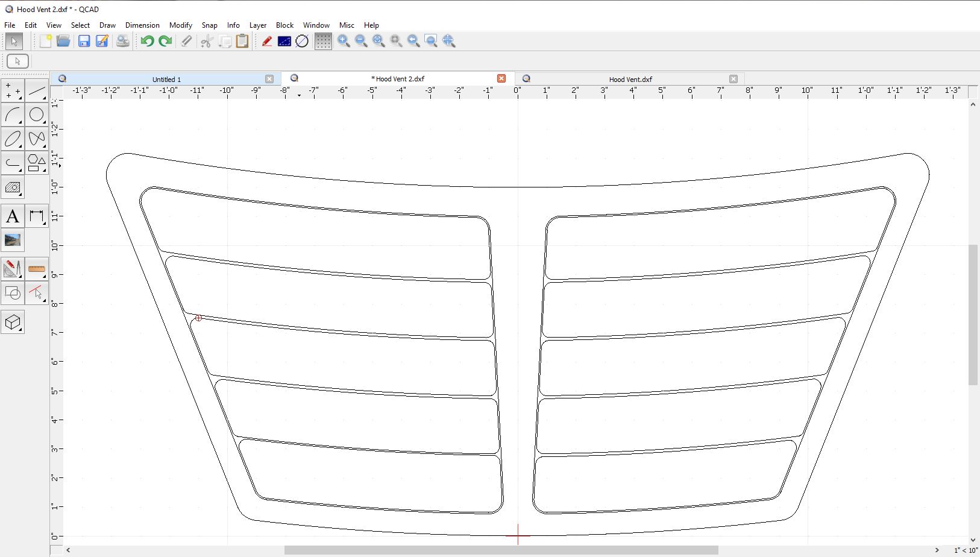Close the Hood Vent 2.dxf tab
This screenshot has width=980, height=557.
pos(501,78)
